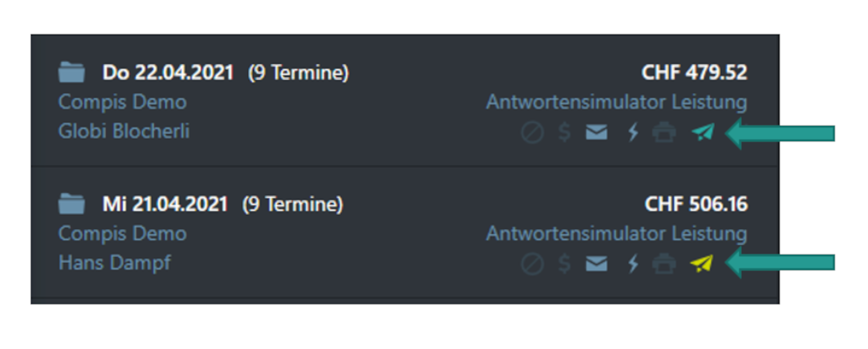Viewport: 868px width, 349px height.
Task: Click the printer icon in the 21.04.2021 entry
Action: click(x=664, y=264)
